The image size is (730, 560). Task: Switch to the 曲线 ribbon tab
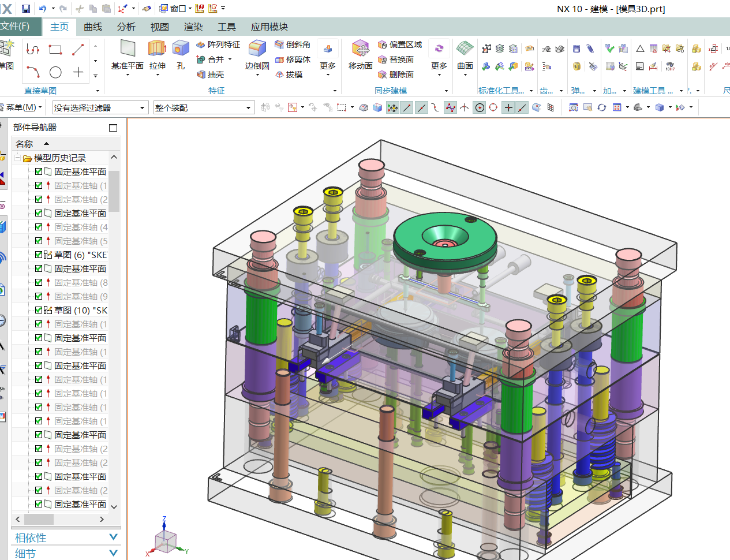coord(93,27)
